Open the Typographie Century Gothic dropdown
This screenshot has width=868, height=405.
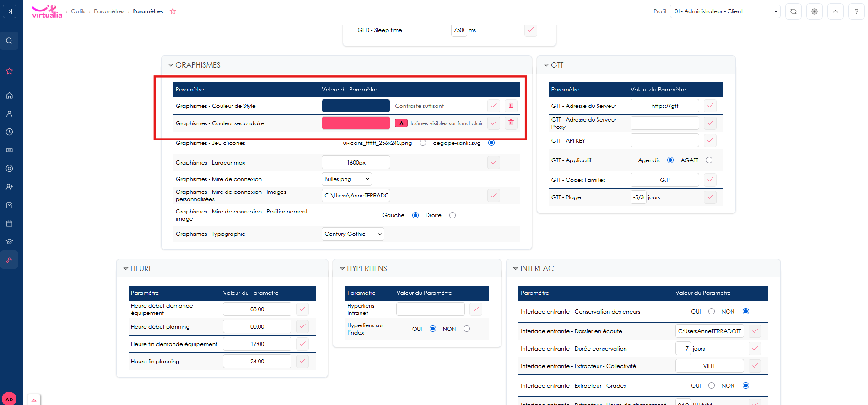click(x=353, y=234)
